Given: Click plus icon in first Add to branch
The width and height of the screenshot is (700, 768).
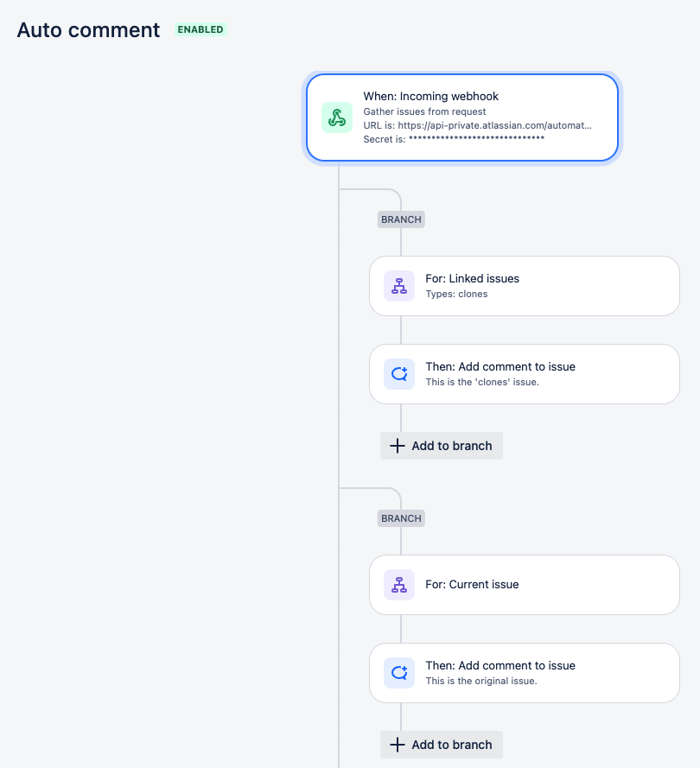Looking at the screenshot, I should [x=398, y=446].
